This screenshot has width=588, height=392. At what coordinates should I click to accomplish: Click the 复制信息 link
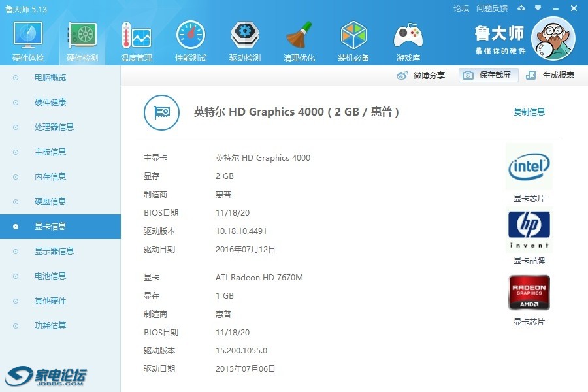click(529, 112)
